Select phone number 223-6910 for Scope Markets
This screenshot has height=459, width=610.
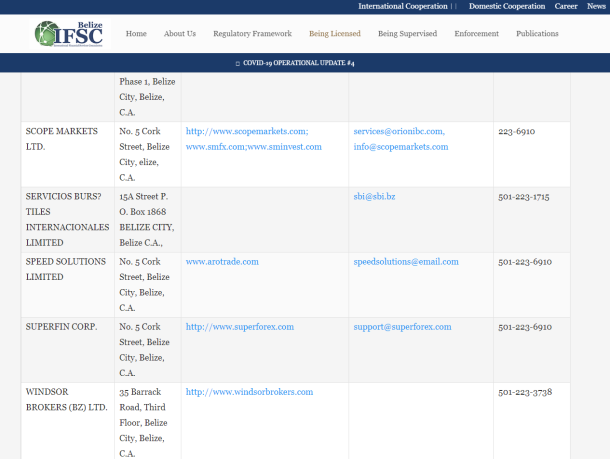516,131
